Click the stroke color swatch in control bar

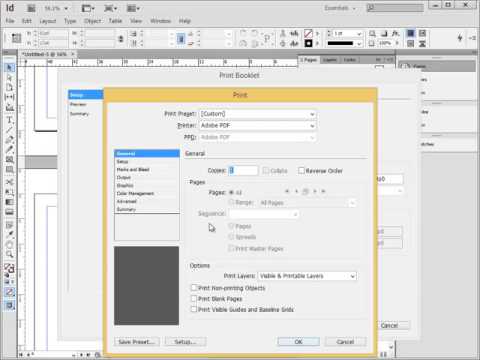click(x=308, y=43)
